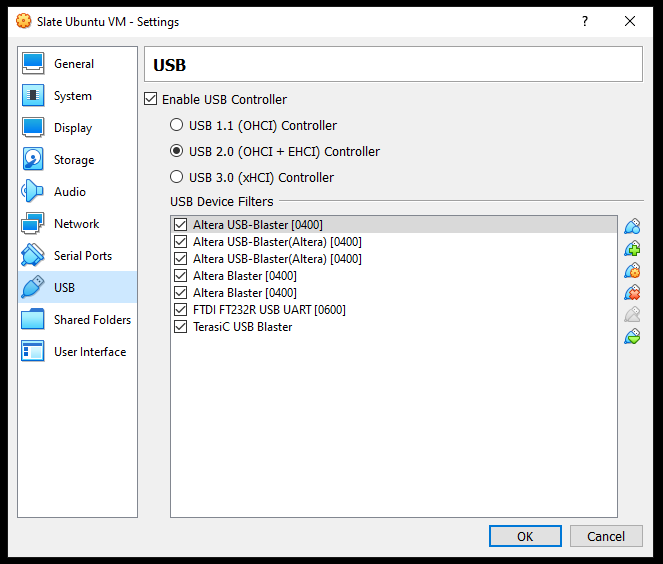Click the Cancel button

(606, 536)
